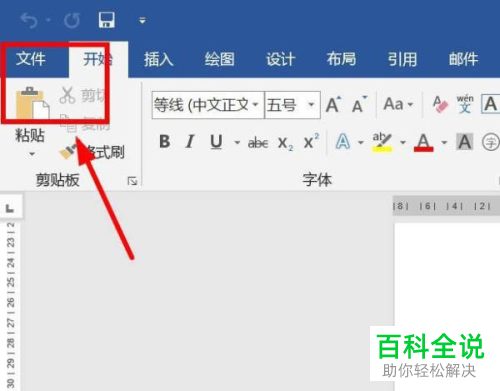Screen dimensions: 500x391
Task: Open the highlight color dropdown arrow
Action: pyautogui.click(x=403, y=143)
